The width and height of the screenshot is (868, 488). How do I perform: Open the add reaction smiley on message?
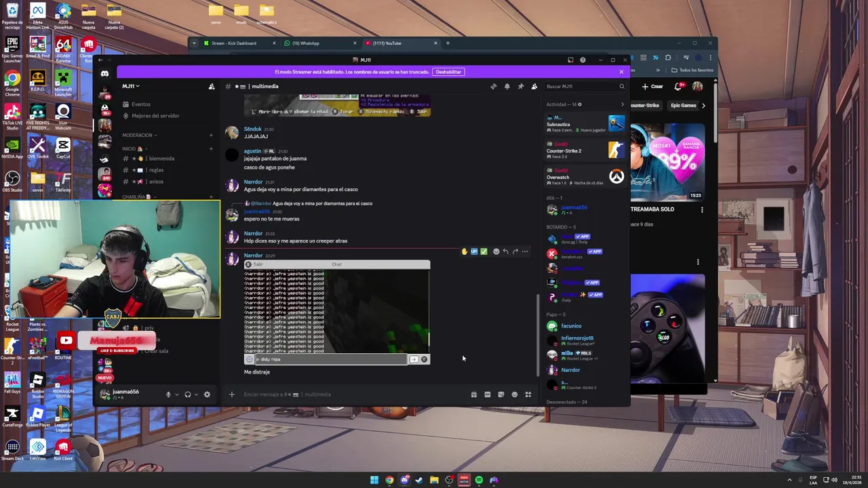pos(496,251)
